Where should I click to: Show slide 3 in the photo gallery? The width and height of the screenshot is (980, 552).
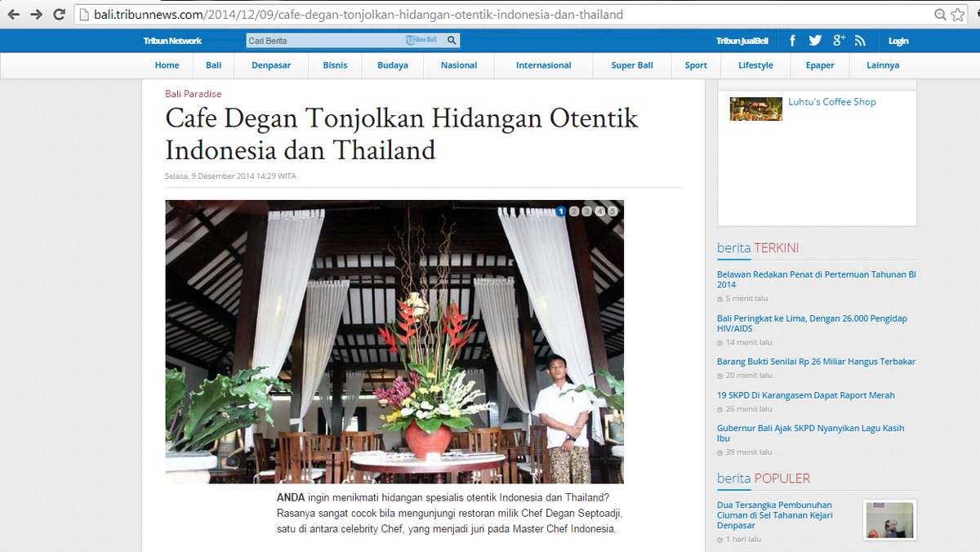(587, 211)
